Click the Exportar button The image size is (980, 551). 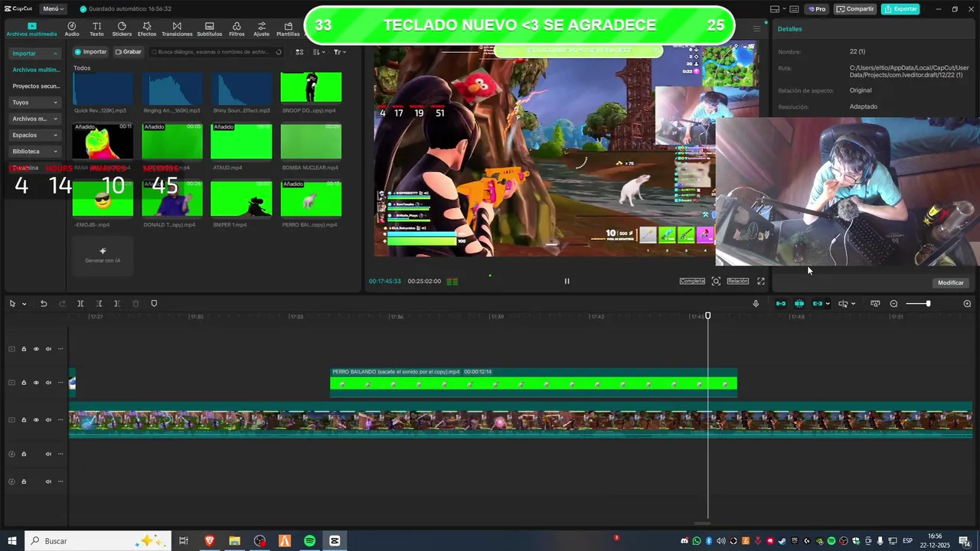tap(900, 9)
